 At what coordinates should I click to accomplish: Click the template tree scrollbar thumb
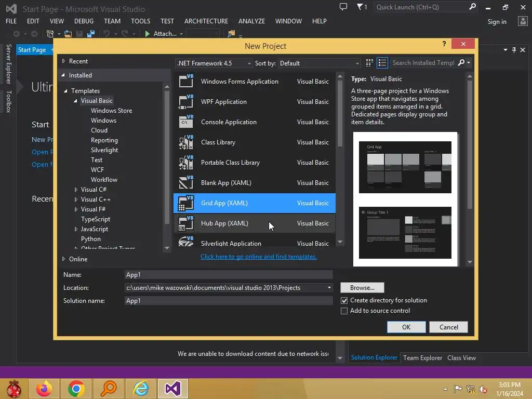point(167,157)
